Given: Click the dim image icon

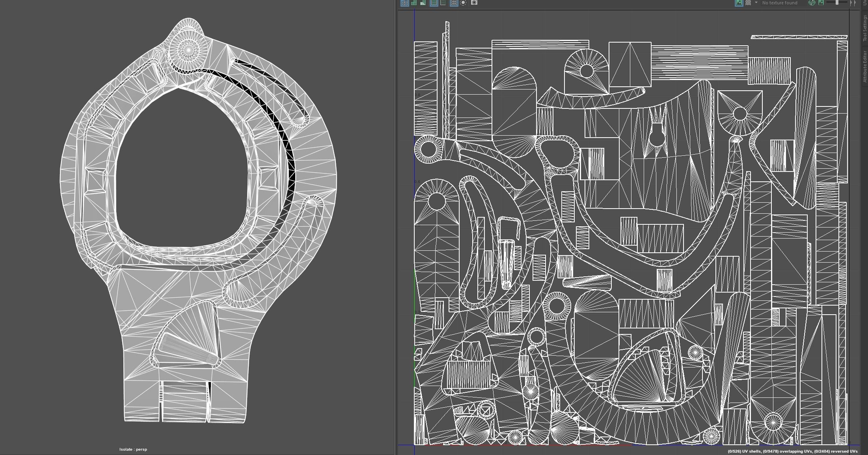Looking at the screenshot, I should pos(821,3).
